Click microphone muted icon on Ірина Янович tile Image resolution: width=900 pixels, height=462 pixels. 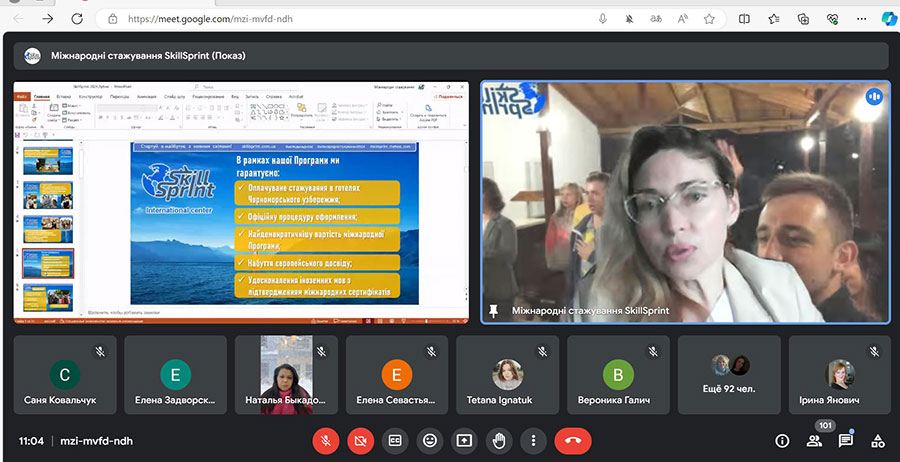tap(874, 351)
